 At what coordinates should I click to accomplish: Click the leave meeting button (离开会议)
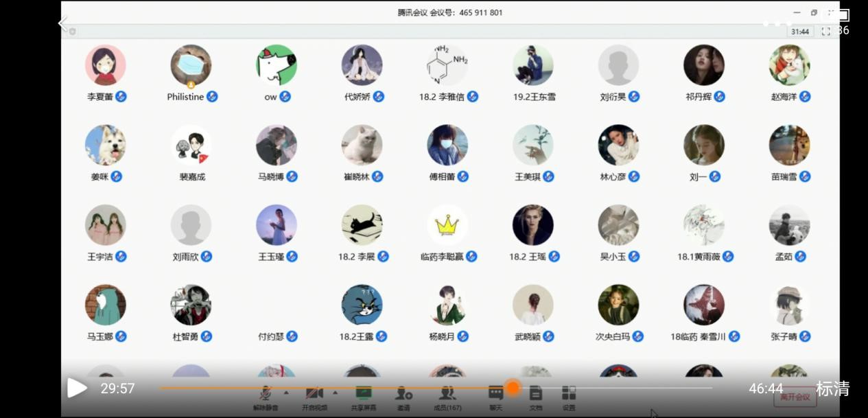point(795,397)
